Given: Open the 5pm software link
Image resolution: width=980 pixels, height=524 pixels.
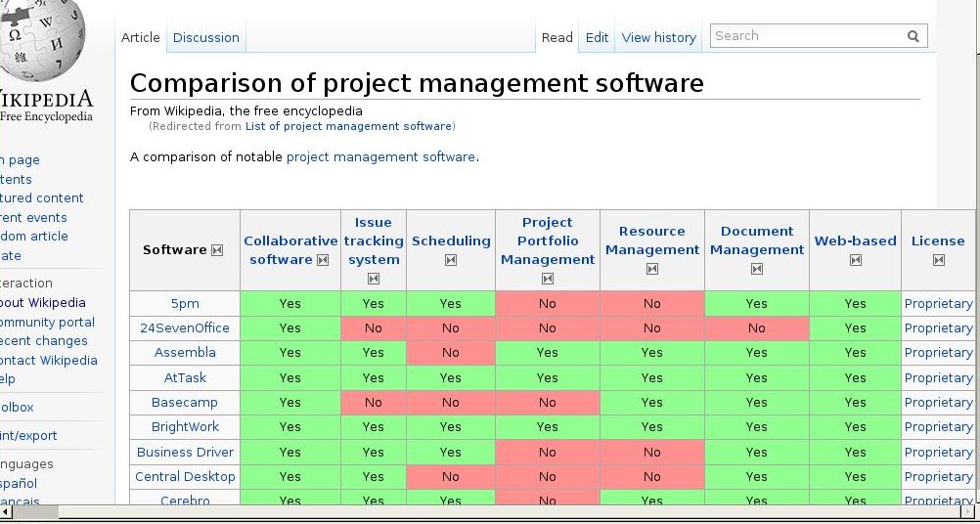Looking at the screenshot, I should pos(185,303).
